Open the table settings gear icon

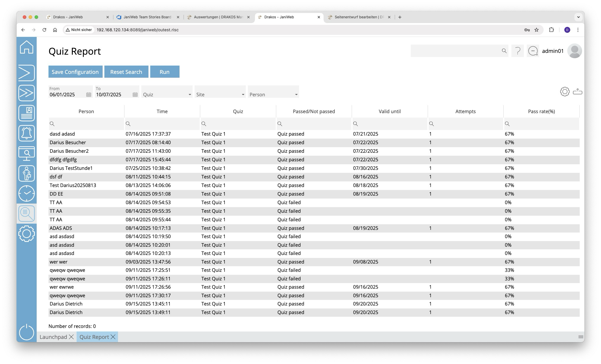click(x=565, y=92)
